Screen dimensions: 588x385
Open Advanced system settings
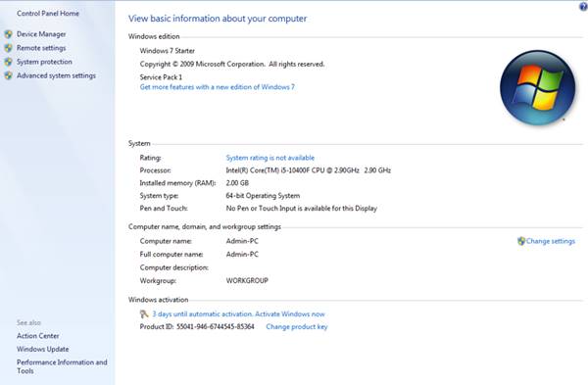[56, 75]
